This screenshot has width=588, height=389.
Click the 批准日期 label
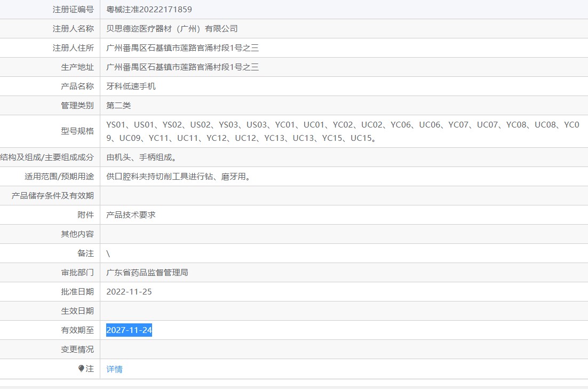pyautogui.click(x=77, y=292)
